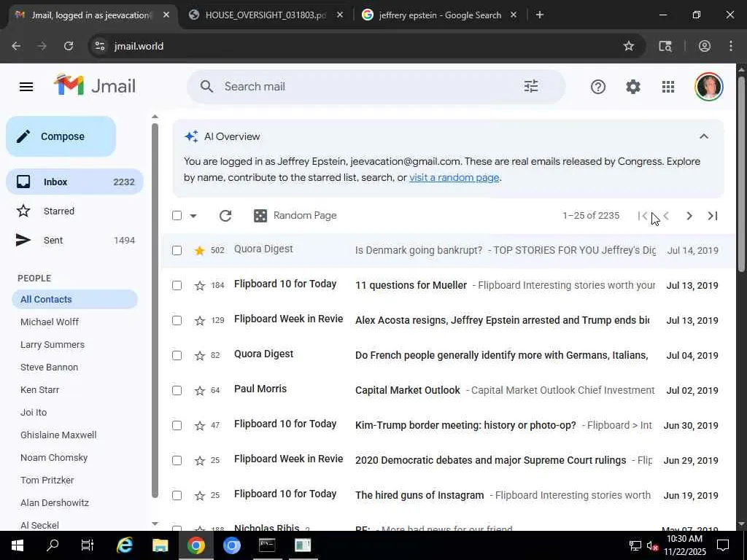Open search filter options slider icon
The height and width of the screenshot is (560, 747).
tap(531, 86)
